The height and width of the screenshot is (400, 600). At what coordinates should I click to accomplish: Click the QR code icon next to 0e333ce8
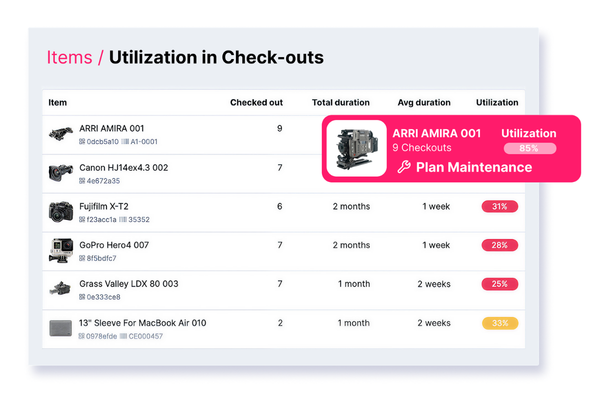coord(82,297)
